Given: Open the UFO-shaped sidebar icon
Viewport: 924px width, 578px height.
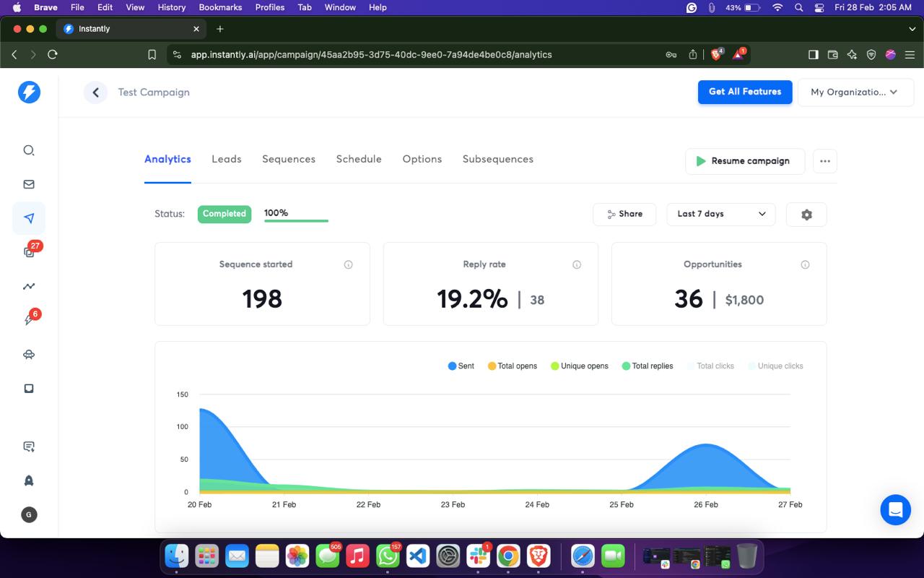Looking at the screenshot, I should click(x=29, y=355).
